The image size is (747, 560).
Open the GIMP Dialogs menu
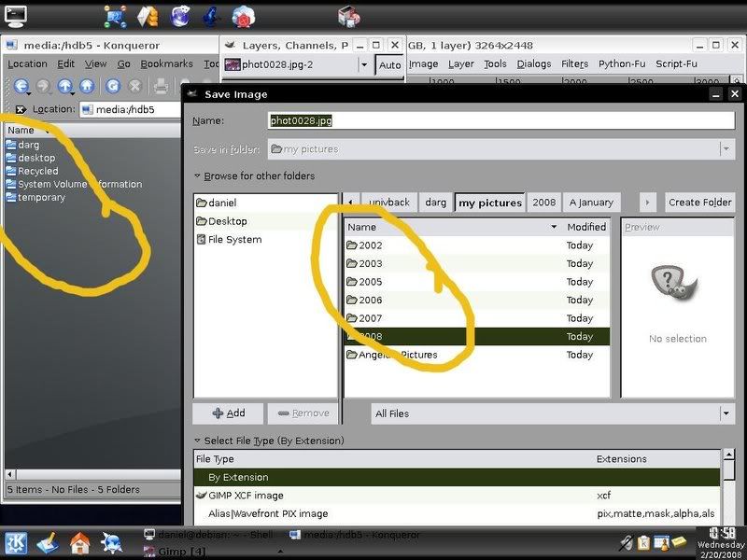click(x=533, y=63)
